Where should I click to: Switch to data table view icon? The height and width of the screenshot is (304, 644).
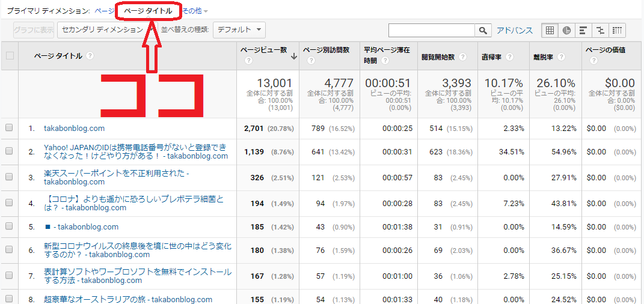click(550, 30)
